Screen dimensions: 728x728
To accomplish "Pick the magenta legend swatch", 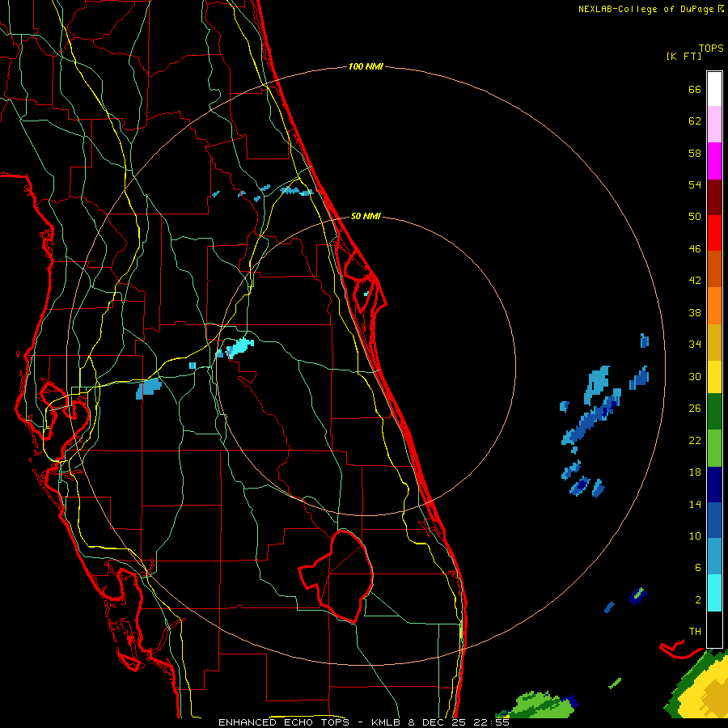I will (x=714, y=161).
